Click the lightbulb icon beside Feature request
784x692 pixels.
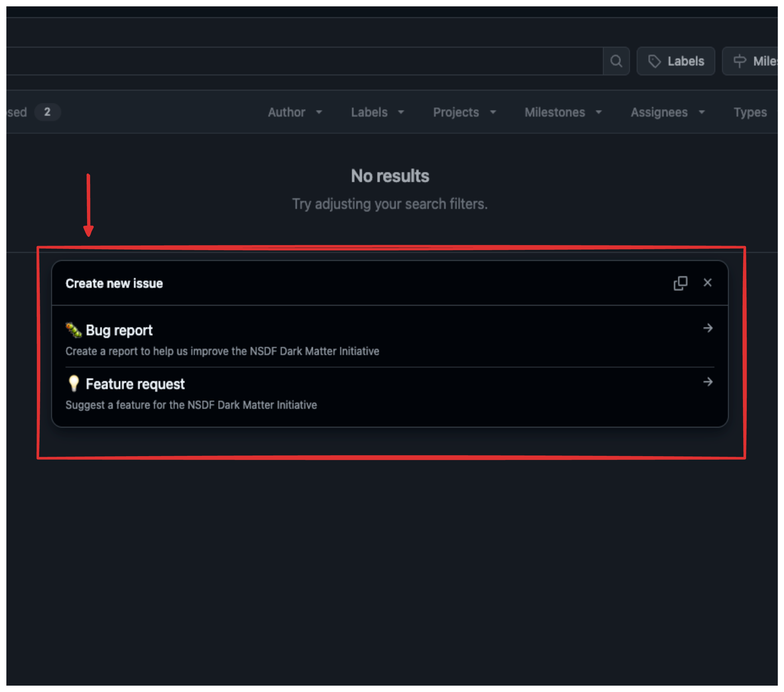tap(74, 383)
